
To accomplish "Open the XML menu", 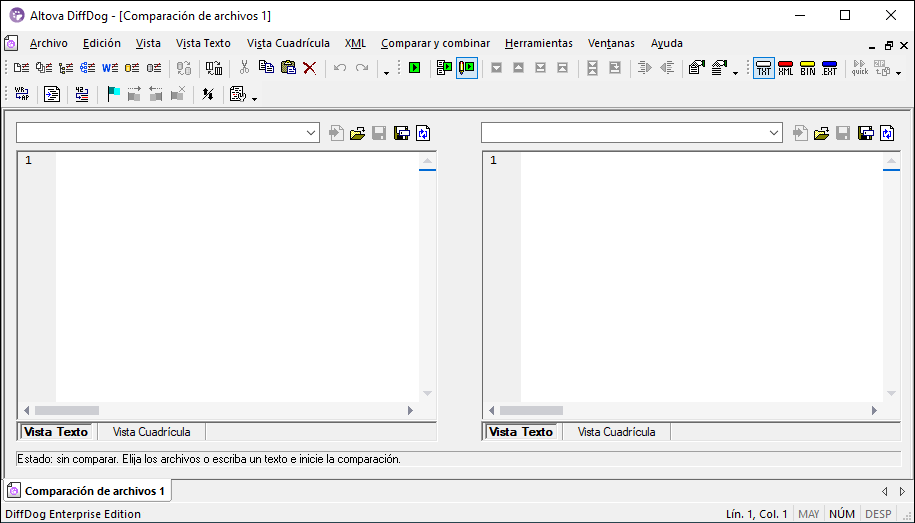I will coord(355,43).
